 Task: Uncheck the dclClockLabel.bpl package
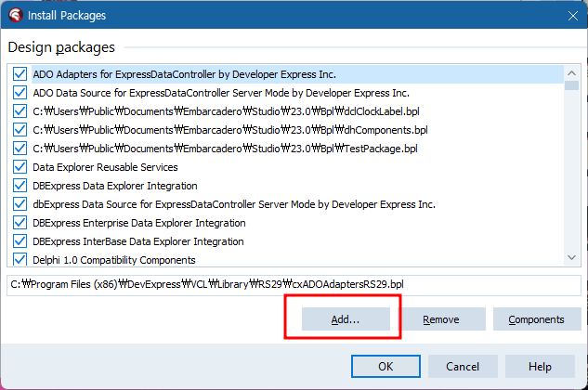pos(20,111)
